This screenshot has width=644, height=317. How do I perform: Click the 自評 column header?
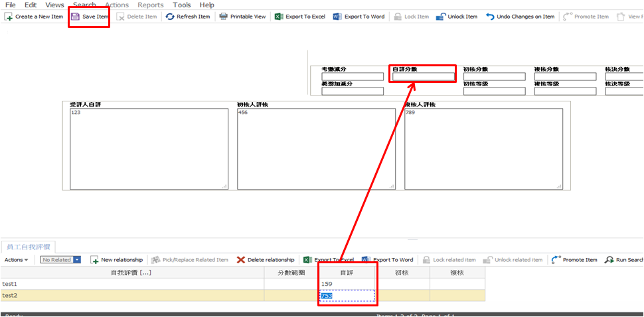click(347, 273)
